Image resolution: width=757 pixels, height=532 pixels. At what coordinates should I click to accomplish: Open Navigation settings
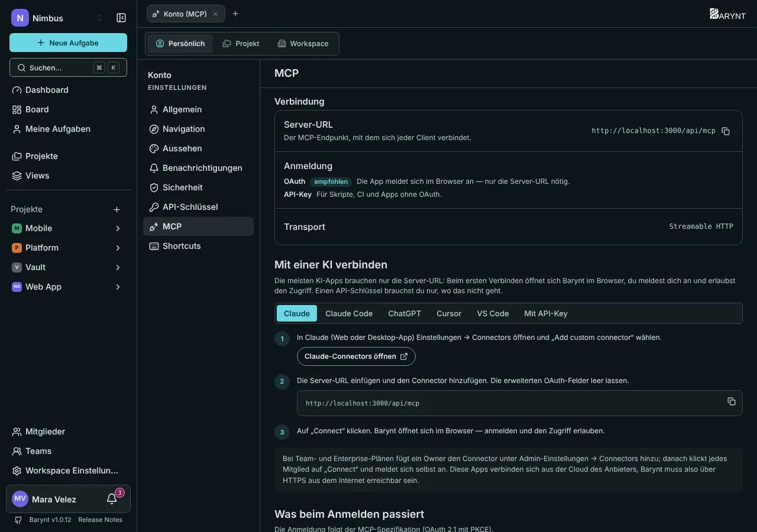198,129
